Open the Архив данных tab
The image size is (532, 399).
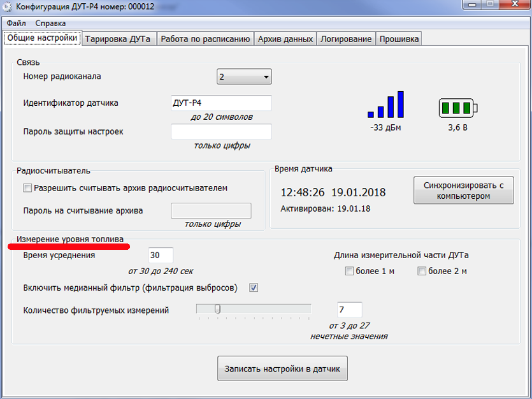point(285,39)
